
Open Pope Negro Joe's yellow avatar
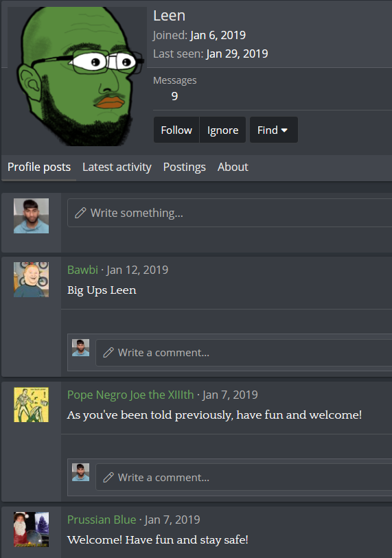(32, 405)
